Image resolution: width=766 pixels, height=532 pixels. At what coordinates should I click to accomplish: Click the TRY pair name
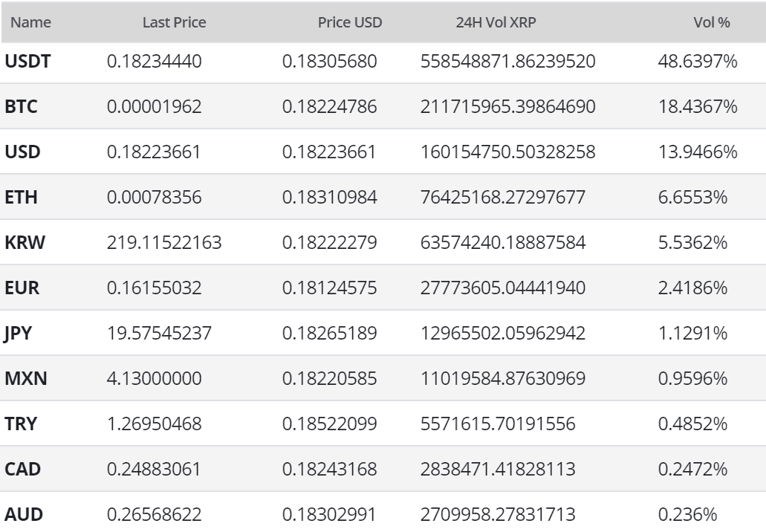pos(22,424)
